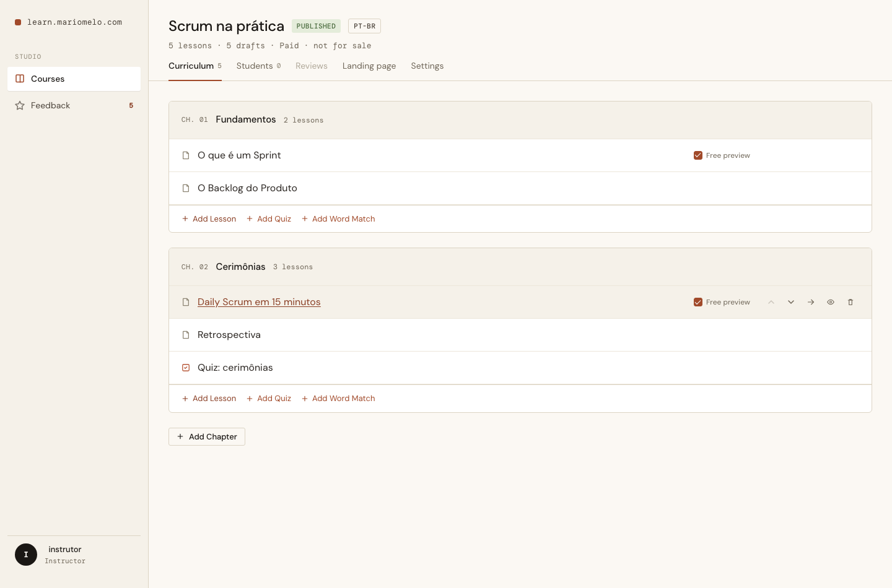
Task: Click the document icon beside O Backlog do Produto
Action: [186, 188]
